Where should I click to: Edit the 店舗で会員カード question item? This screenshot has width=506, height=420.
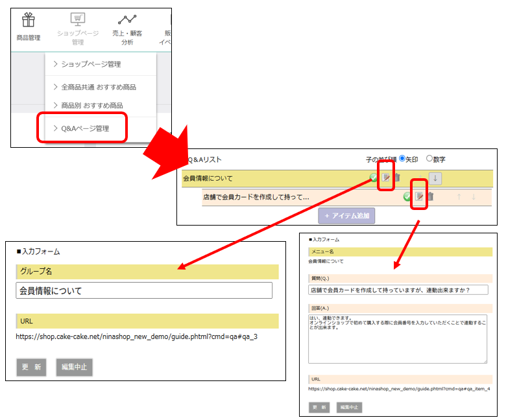419,197
